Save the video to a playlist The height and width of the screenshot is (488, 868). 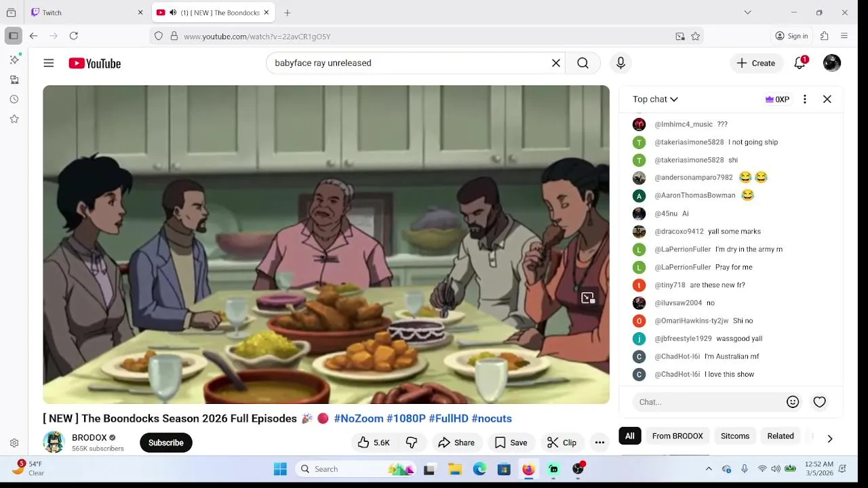pyautogui.click(x=511, y=443)
